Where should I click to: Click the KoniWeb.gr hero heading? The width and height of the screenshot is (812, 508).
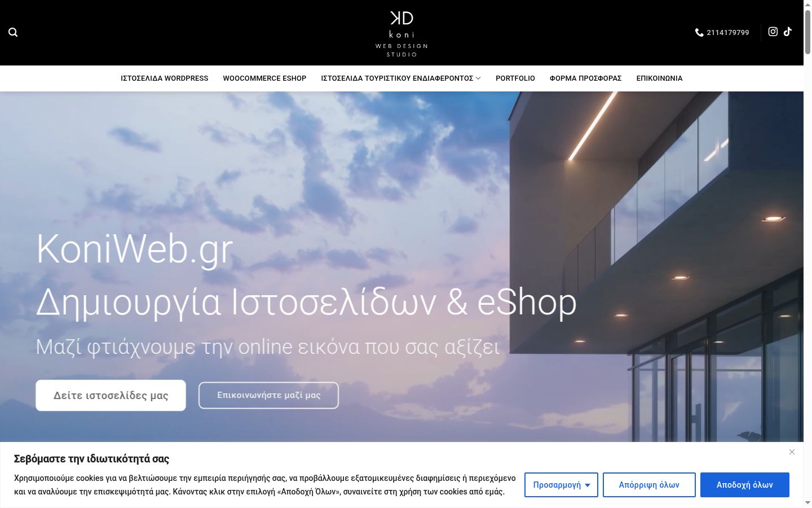point(135,249)
